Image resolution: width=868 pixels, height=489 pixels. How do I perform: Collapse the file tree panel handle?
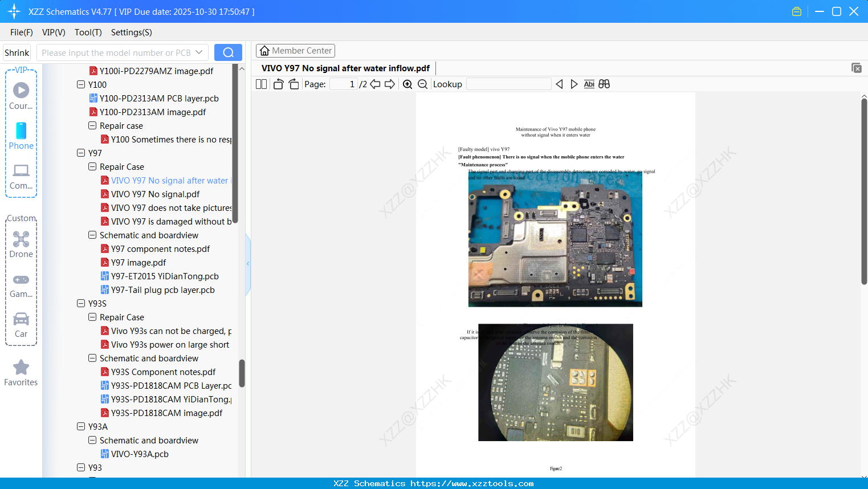click(248, 264)
